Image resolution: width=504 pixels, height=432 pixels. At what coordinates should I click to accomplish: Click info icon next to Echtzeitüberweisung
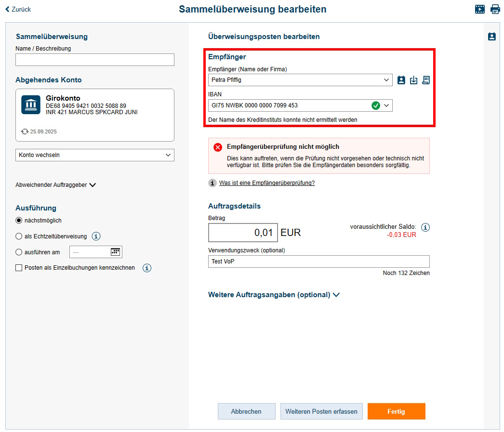point(96,236)
